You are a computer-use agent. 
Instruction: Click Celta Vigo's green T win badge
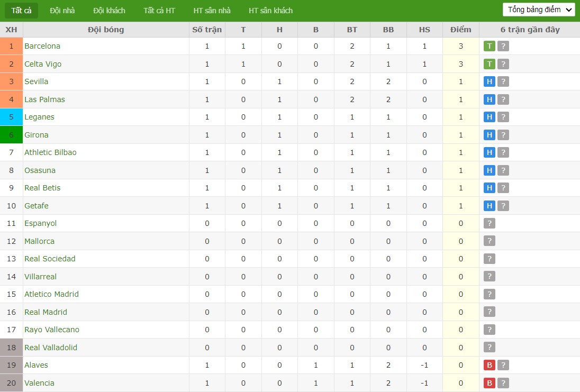click(490, 64)
